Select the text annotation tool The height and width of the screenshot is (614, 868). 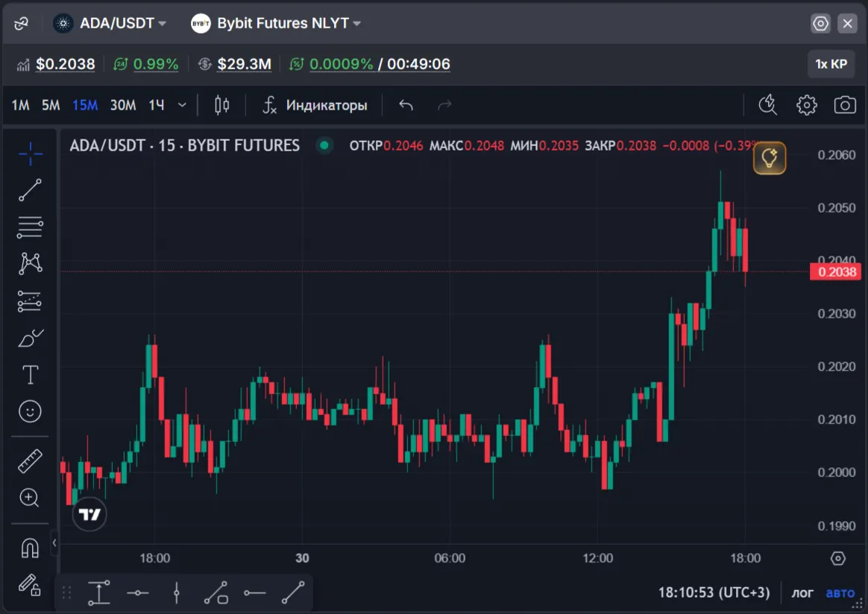pos(30,375)
